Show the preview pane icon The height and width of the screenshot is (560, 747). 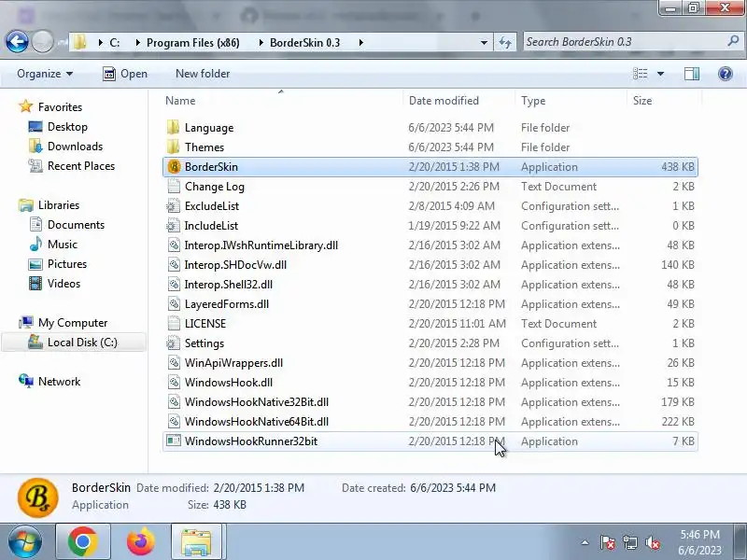click(x=692, y=74)
